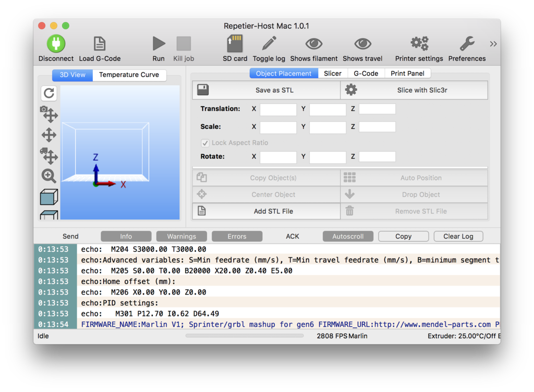Click the Remove STL File button

(x=414, y=211)
